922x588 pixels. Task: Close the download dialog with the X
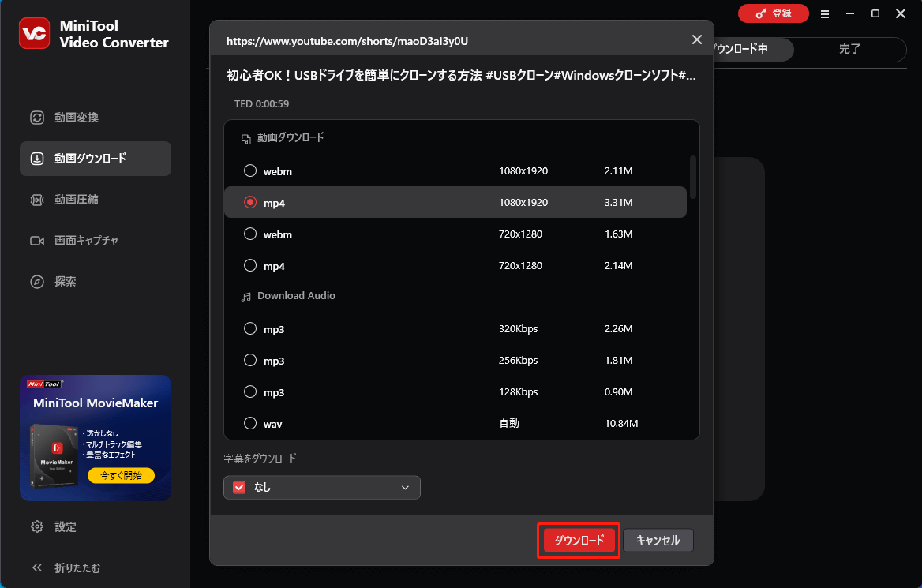697,39
